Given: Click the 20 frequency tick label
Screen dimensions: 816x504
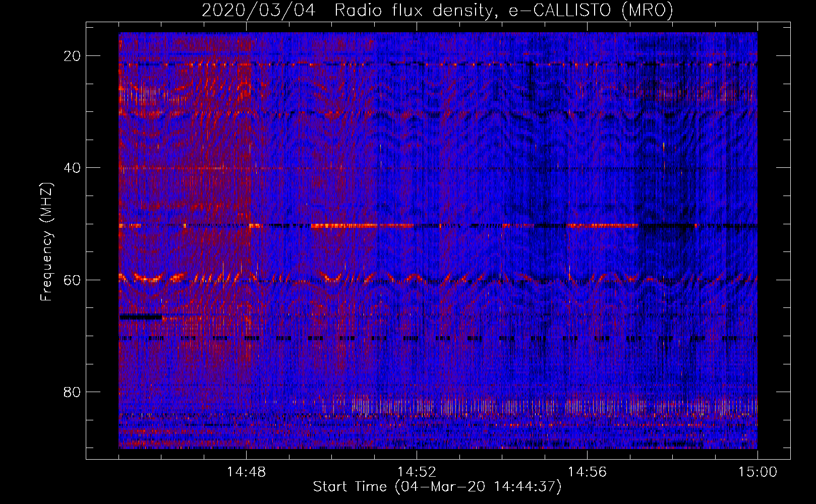Looking at the screenshot, I should (x=72, y=56).
